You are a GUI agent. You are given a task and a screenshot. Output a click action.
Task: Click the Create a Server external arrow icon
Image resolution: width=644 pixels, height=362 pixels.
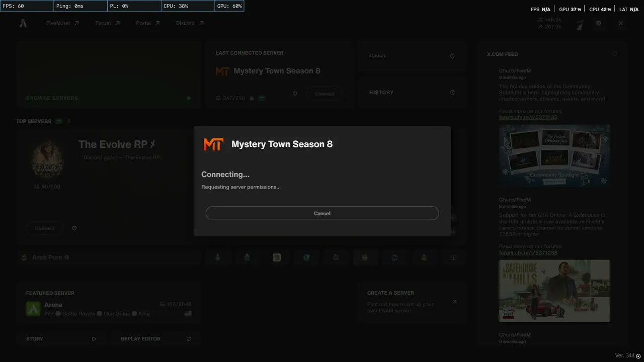pos(454,302)
